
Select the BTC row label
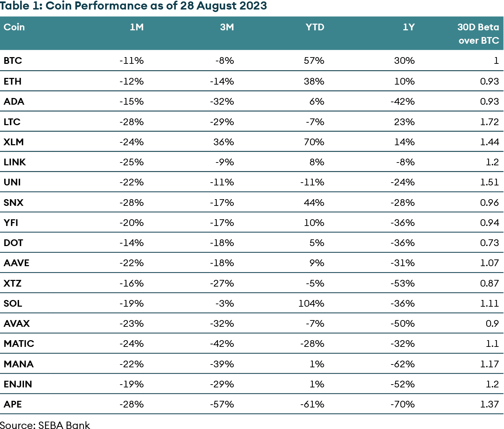13,61
